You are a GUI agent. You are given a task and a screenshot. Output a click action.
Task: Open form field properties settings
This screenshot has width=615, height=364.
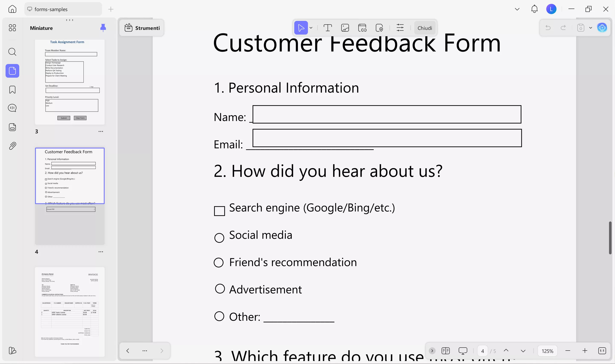point(400,28)
